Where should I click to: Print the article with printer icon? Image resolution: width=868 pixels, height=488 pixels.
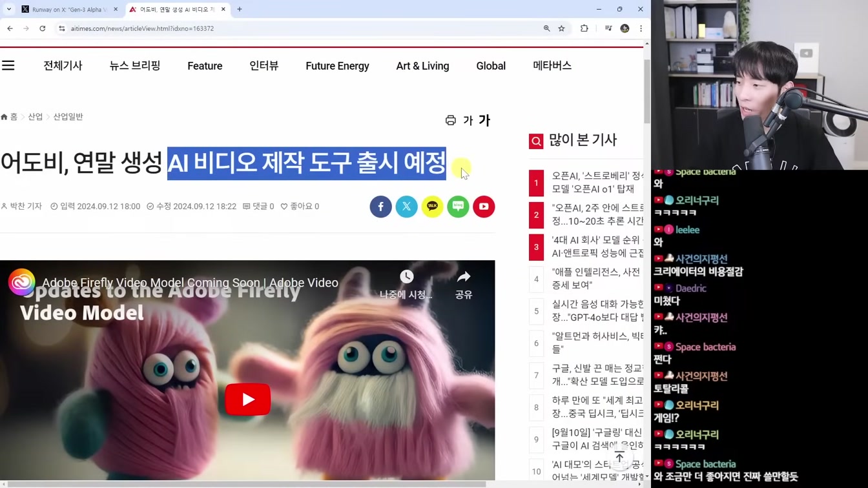[450, 120]
